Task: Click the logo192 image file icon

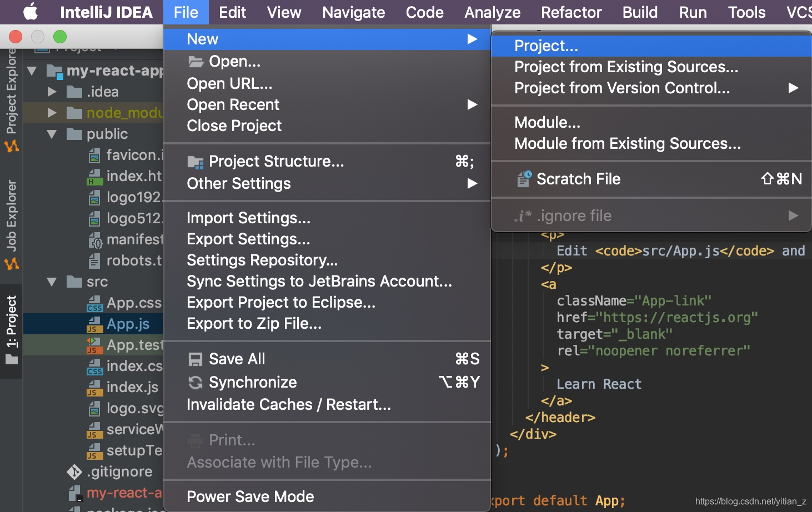Action: pyautogui.click(x=95, y=198)
